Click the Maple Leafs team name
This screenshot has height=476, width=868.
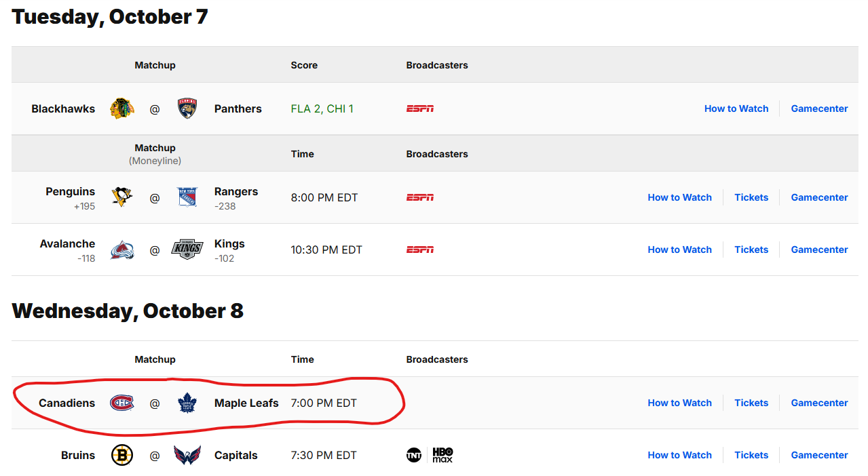pyautogui.click(x=246, y=403)
